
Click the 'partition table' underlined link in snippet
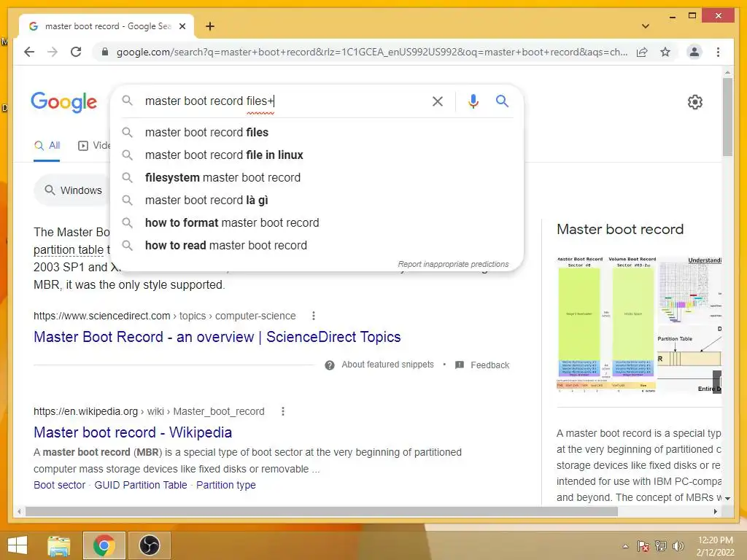pyautogui.click(x=69, y=250)
